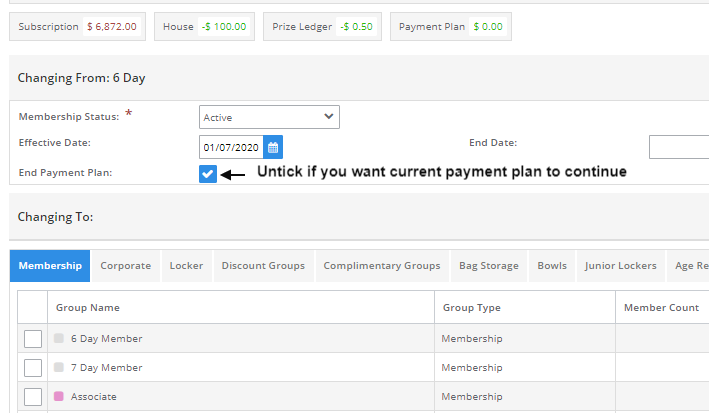This screenshot has width=709, height=413.
Task: Open the Locker tab
Action: click(186, 266)
